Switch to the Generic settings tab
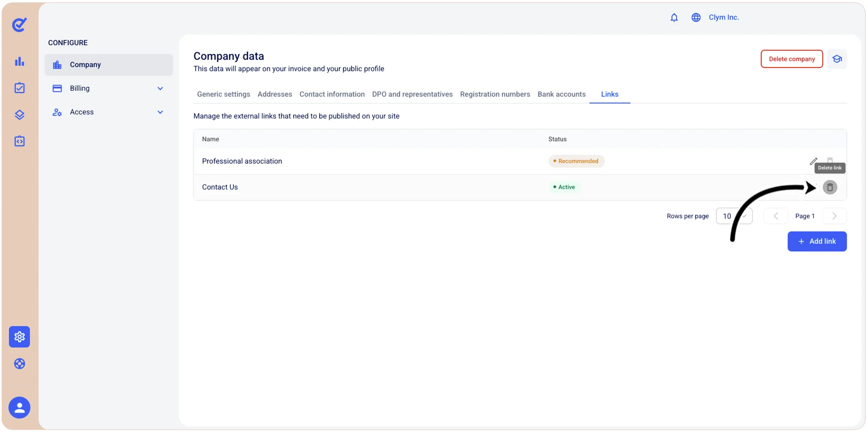This screenshot has width=868, height=432. [223, 94]
